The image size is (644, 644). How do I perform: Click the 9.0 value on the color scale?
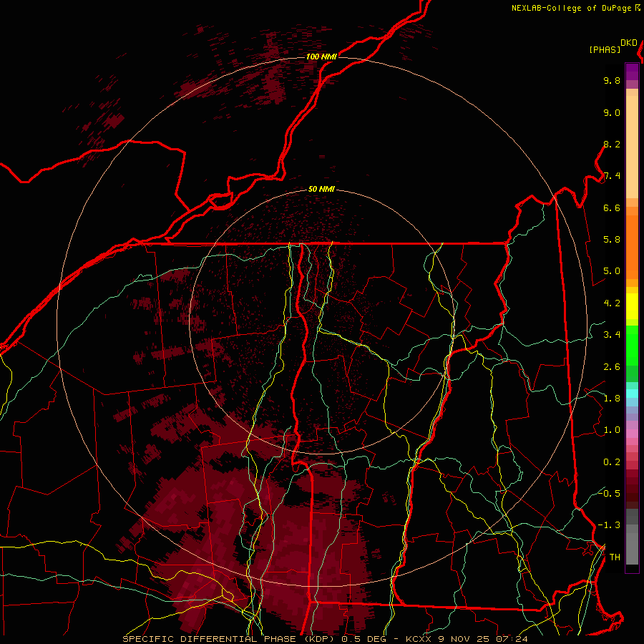(612, 113)
